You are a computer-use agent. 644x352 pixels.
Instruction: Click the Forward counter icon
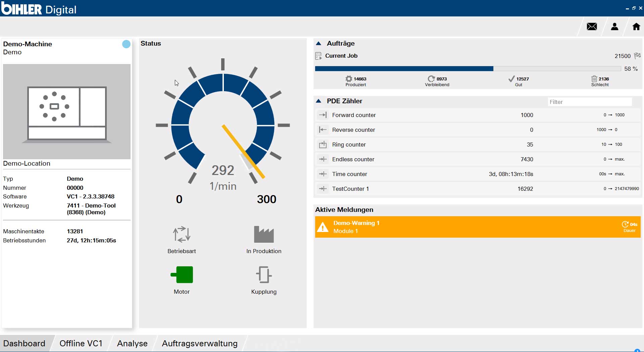pyautogui.click(x=323, y=115)
